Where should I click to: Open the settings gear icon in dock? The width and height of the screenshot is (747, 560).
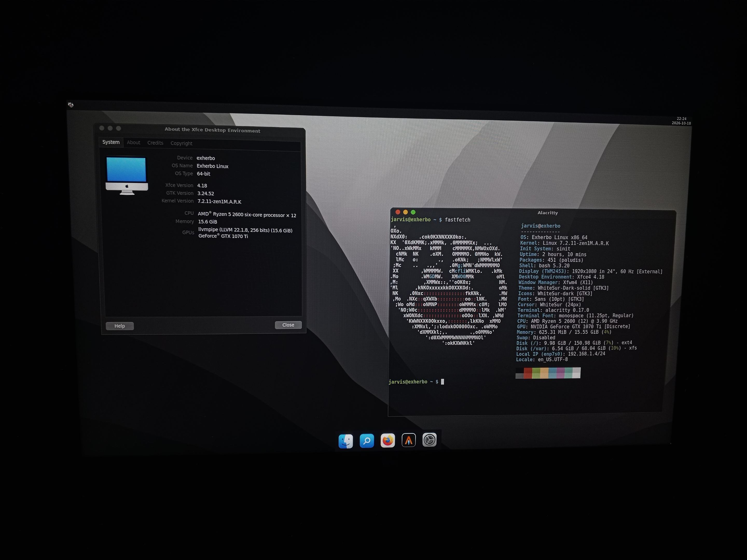pos(430,439)
